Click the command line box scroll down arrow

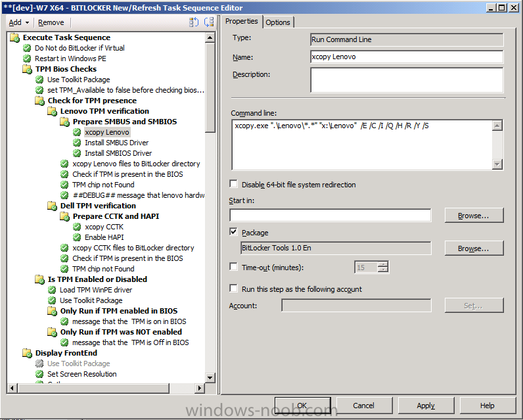pos(497,164)
